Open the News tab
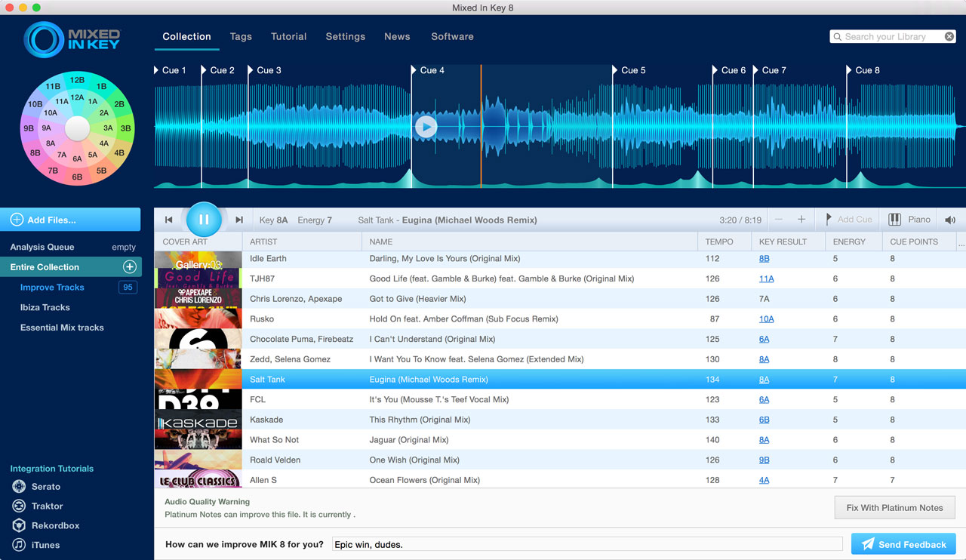The image size is (966, 560). (x=397, y=36)
